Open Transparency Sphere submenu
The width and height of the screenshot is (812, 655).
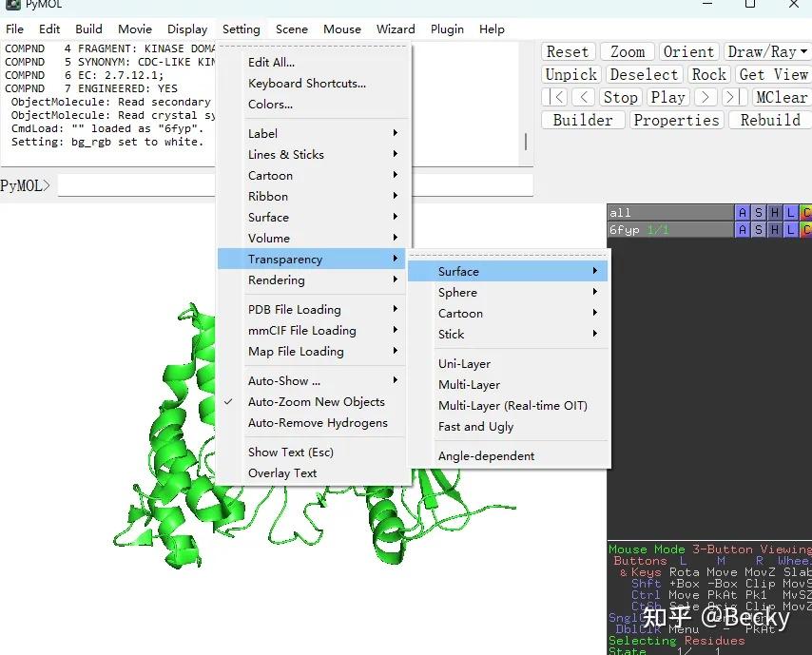508,293
